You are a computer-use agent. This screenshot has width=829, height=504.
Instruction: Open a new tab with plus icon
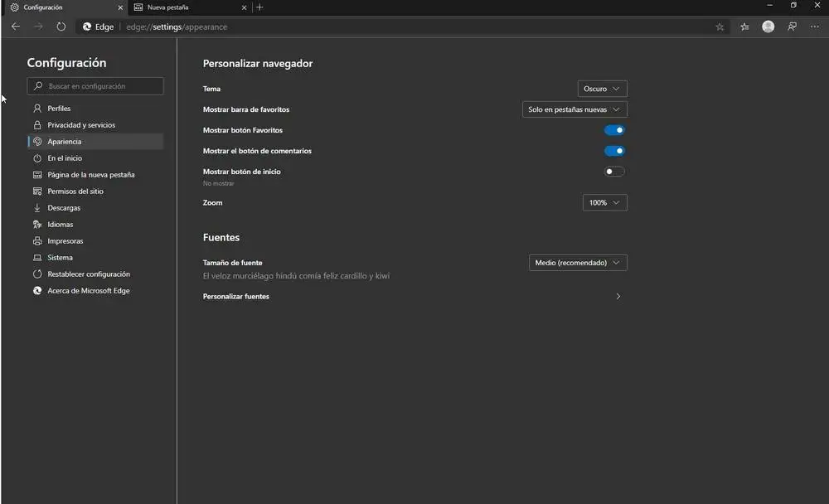[x=259, y=7]
